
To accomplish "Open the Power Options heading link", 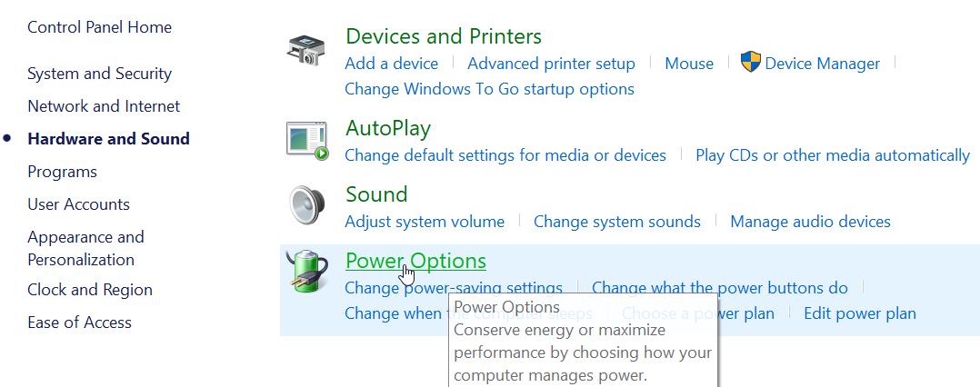I will (x=415, y=261).
